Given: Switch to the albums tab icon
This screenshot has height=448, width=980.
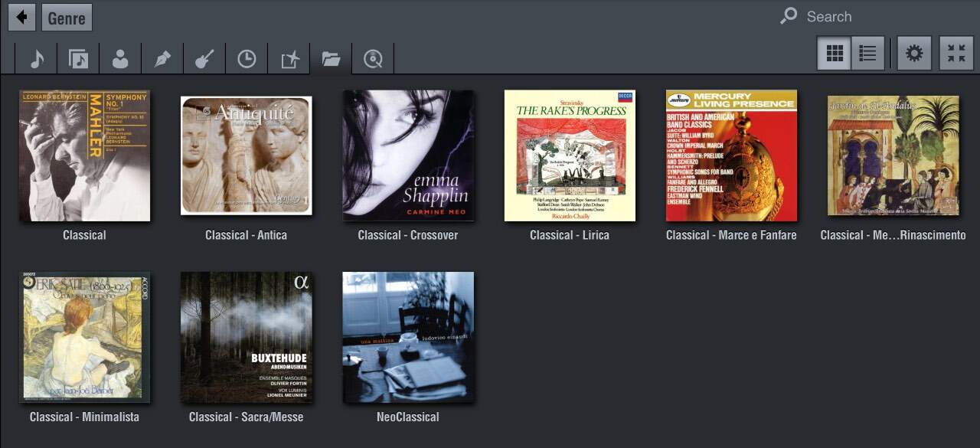Looking at the screenshot, I should pos(78,59).
